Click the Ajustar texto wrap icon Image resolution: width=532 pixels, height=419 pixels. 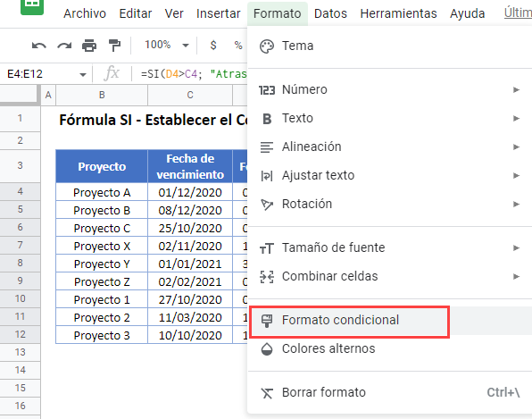pyautogui.click(x=267, y=176)
